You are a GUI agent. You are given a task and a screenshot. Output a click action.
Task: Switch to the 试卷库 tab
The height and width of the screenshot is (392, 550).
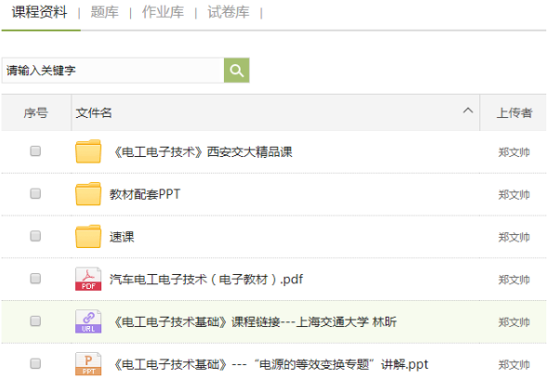pyautogui.click(x=229, y=12)
